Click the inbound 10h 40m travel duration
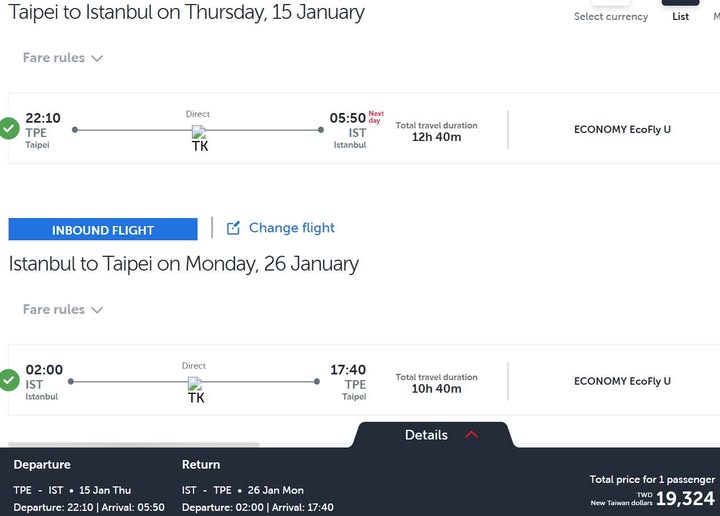Screen dimensions: 720x516 pyautogui.click(x=436, y=388)
